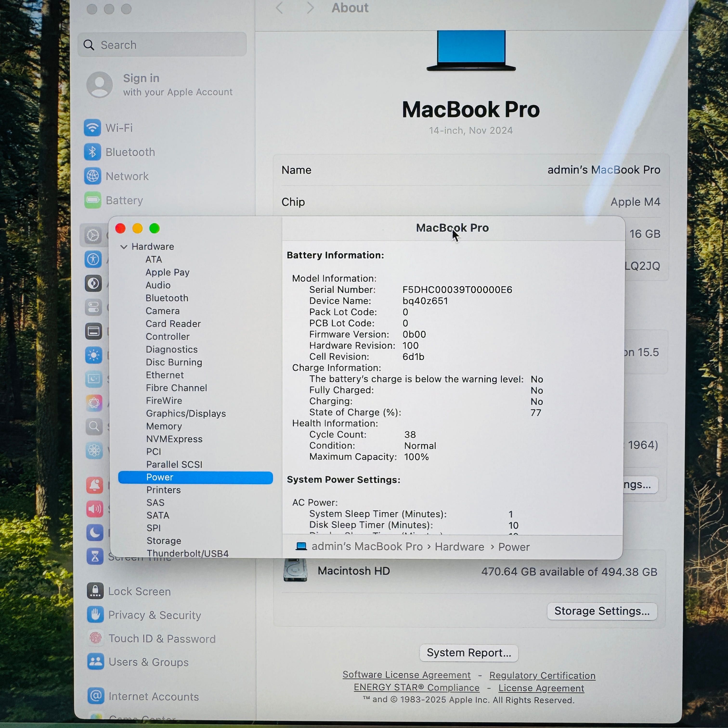Image resolution: width=728 pixels, height=728 pixels.
Task: Open the Focus moon icon
Action: coord(95,533)
